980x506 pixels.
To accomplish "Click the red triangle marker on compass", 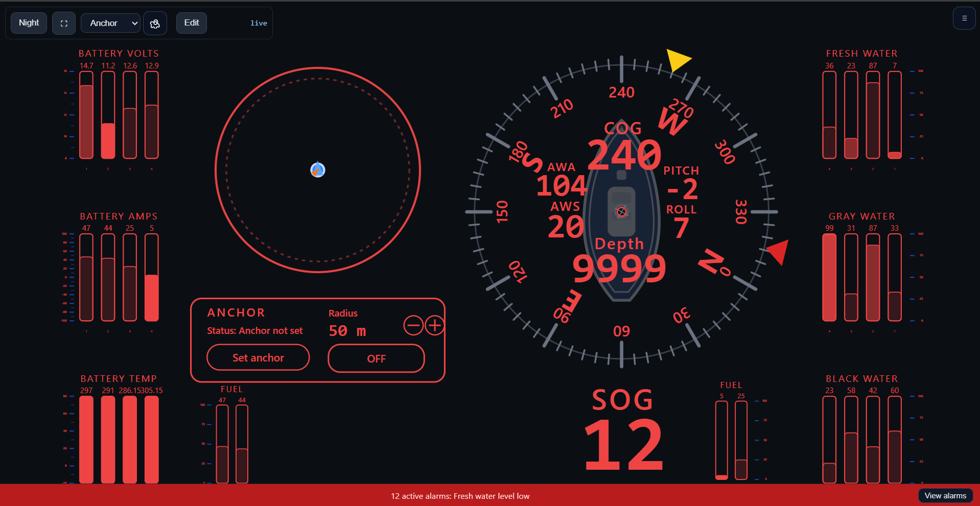I will [x=779, y=251].
